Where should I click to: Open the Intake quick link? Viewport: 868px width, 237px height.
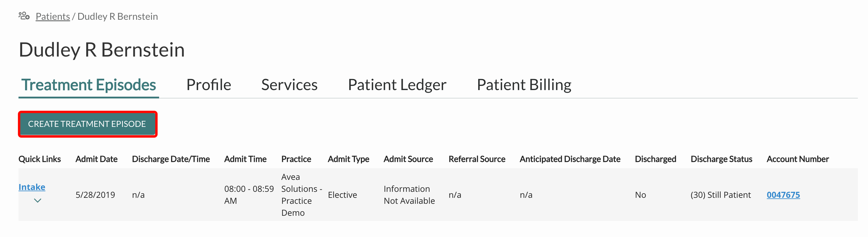(32, 187)
